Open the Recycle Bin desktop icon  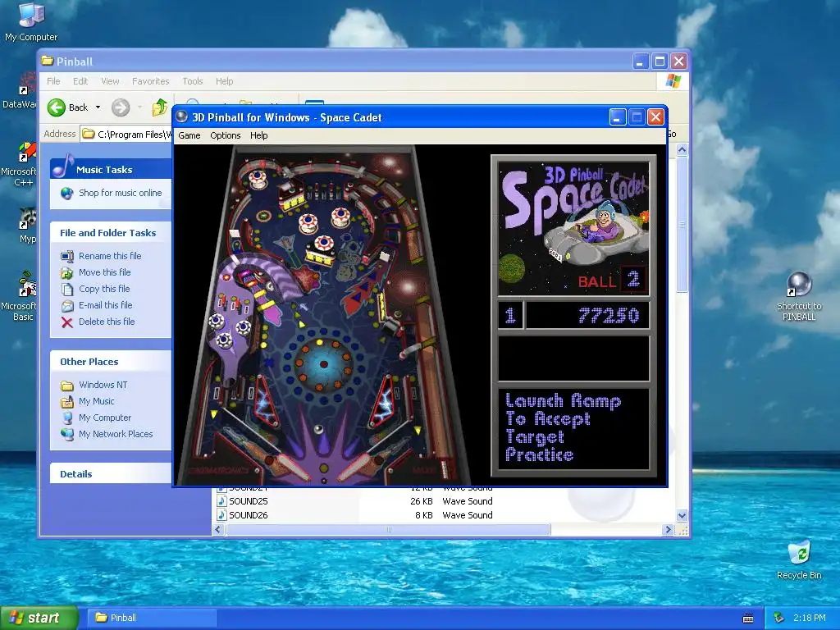[x=799, y=559]
